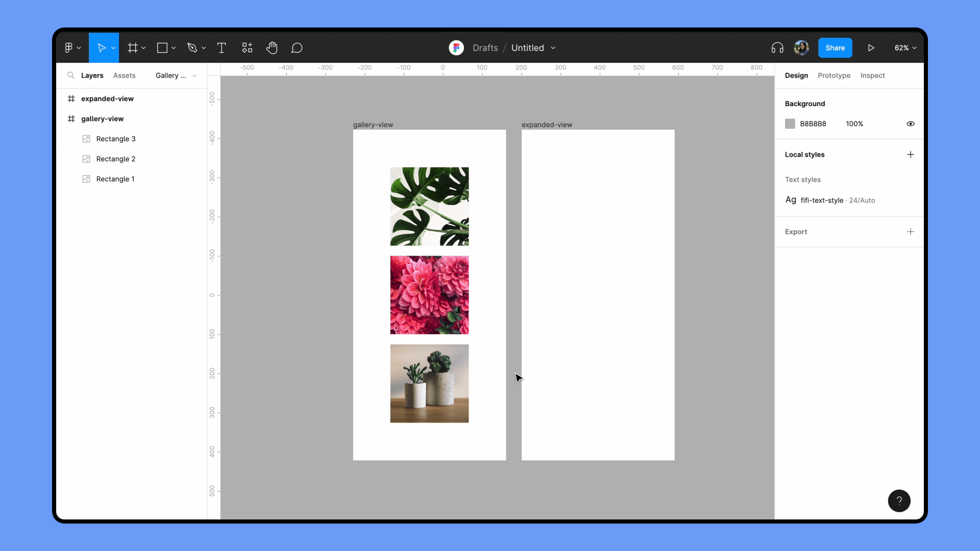Viewport: 980px width, 551px height.
Task: Add a new local style
Action: tap(910, 155)
